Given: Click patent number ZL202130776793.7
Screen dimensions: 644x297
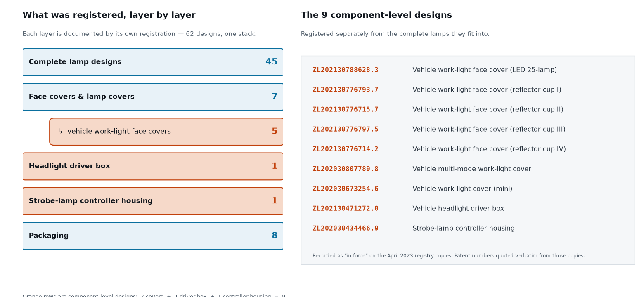Looking at the screenshot, I should pos(346,90).
